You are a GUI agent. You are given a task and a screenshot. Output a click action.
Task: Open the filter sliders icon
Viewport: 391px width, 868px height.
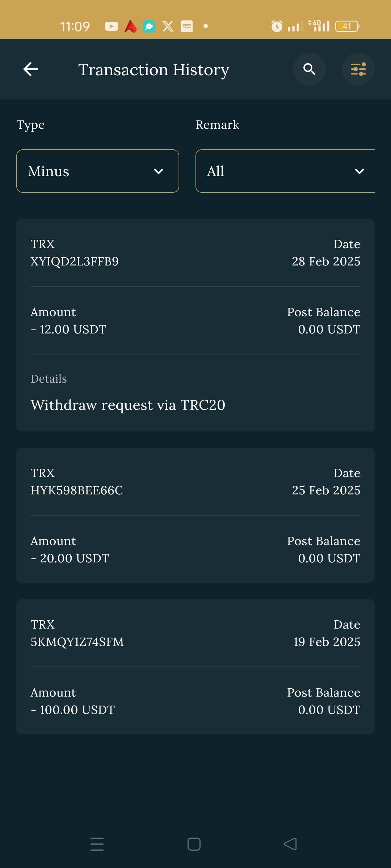click(358, 69)
